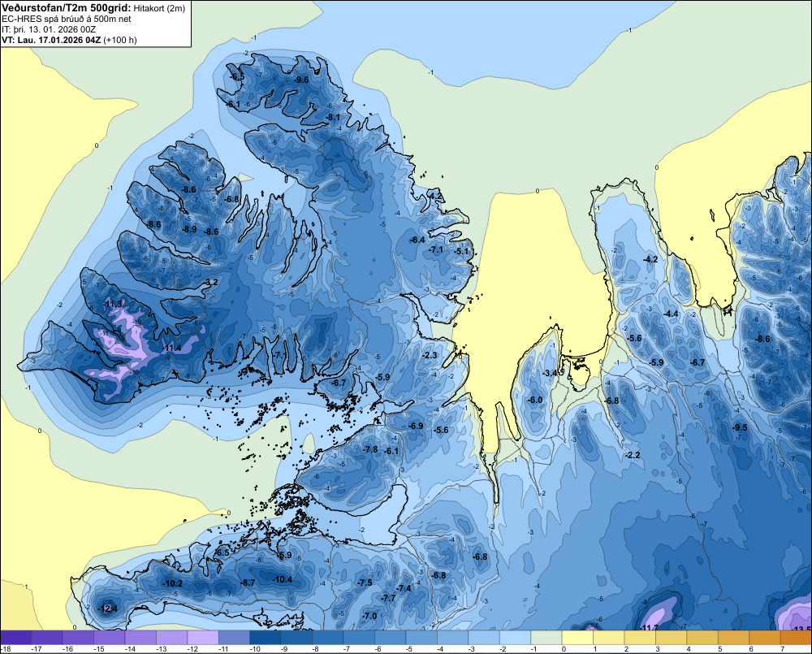Viewport: 812px width, 654px height.
Task: Pick the -7.7 temperature value
Action: (x=388, y=598)
